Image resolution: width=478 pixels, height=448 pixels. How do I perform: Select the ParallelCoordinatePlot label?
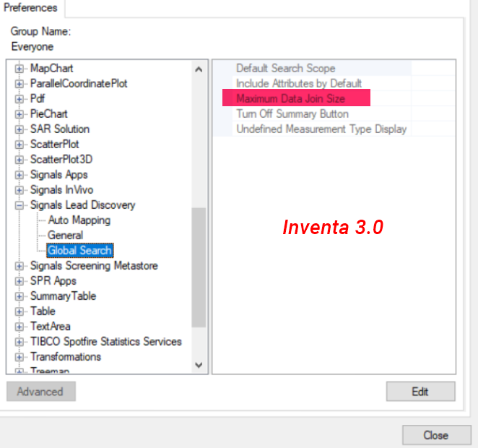coord(79,84)
